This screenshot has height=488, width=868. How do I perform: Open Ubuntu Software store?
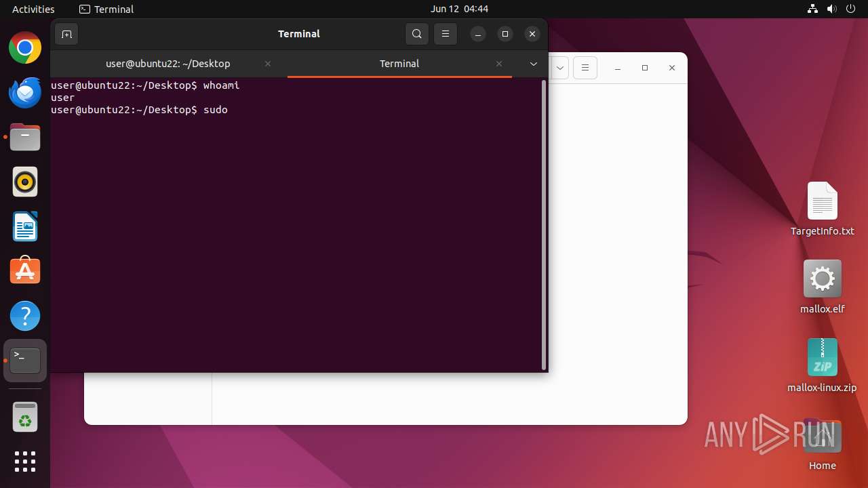point(25,271)
